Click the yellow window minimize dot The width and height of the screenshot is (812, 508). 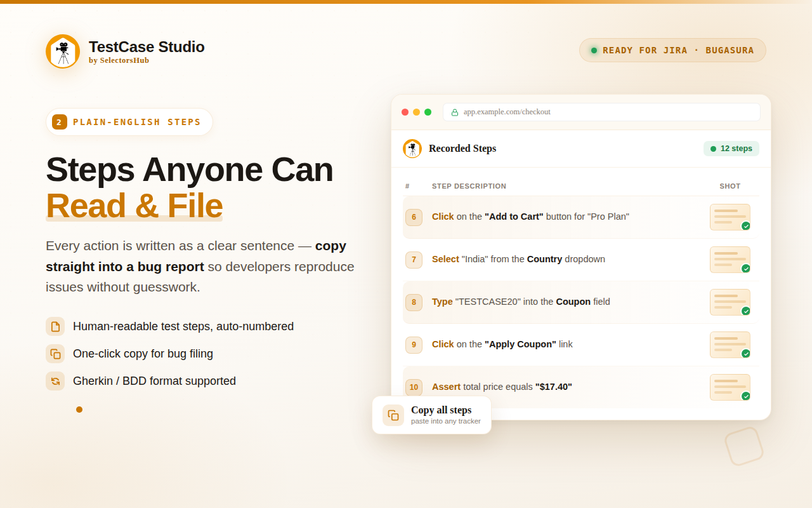(x=416, y=112)
